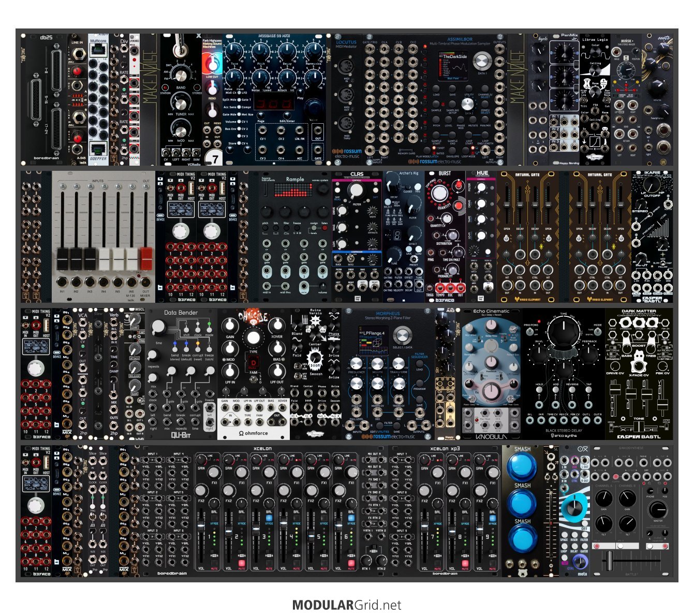Screen dimensions: 694x616
Task: Mute xcelon channel 1
Action: tap(214, 563)
